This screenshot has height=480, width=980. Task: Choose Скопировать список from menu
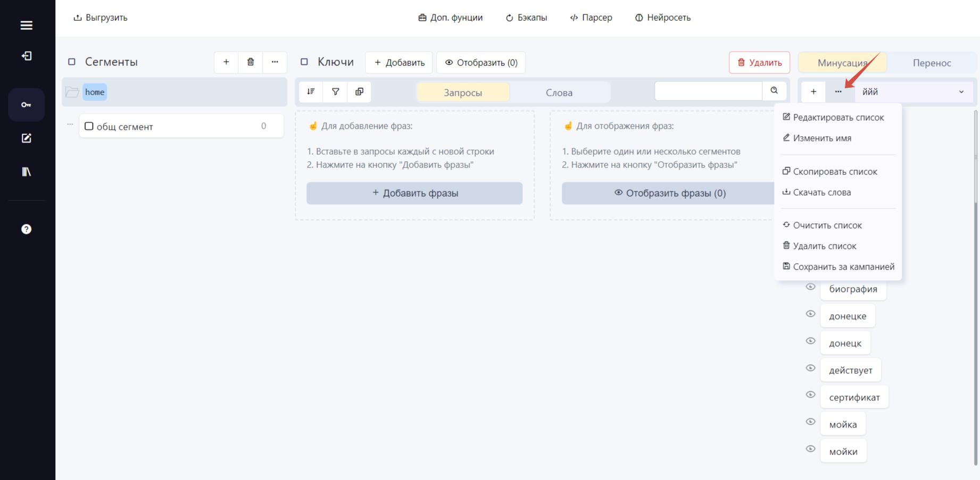[829, 172]
